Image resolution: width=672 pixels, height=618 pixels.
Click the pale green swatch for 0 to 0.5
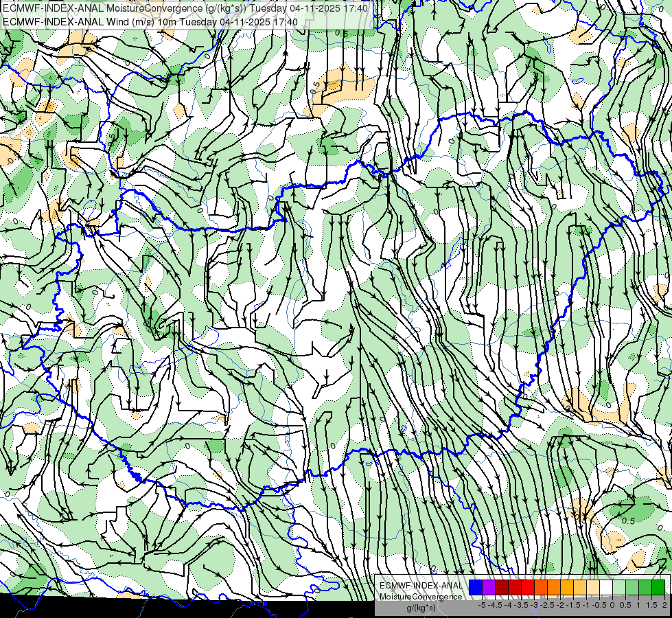[619, 587]
